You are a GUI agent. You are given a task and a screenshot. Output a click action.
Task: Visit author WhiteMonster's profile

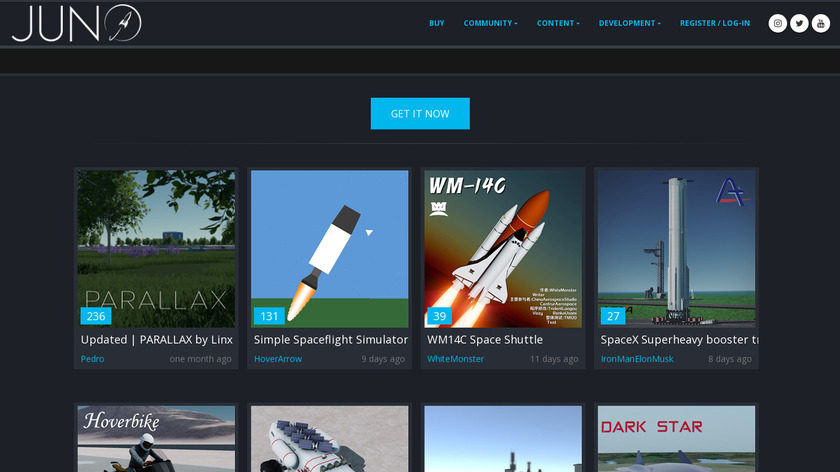click(455, 359)
